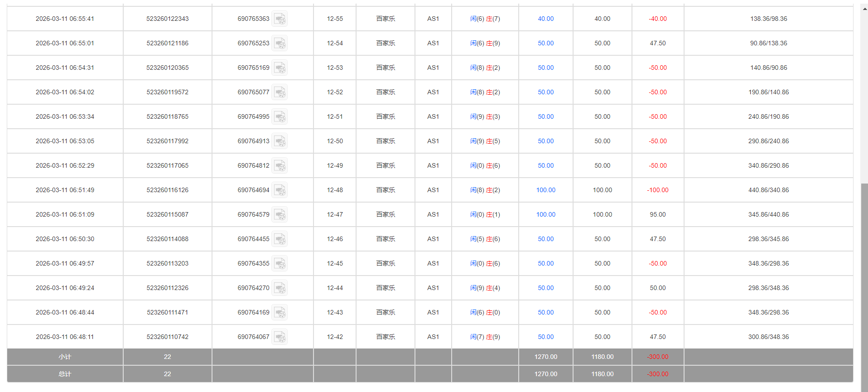Play video replay for game 690765253

tap(280, 44)
